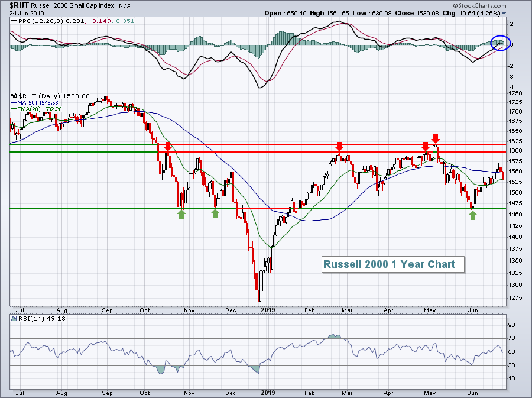Click the PPO(12,26,9) indicator label
The width and height of the screenshot is (532, 398).
[40, 21]
